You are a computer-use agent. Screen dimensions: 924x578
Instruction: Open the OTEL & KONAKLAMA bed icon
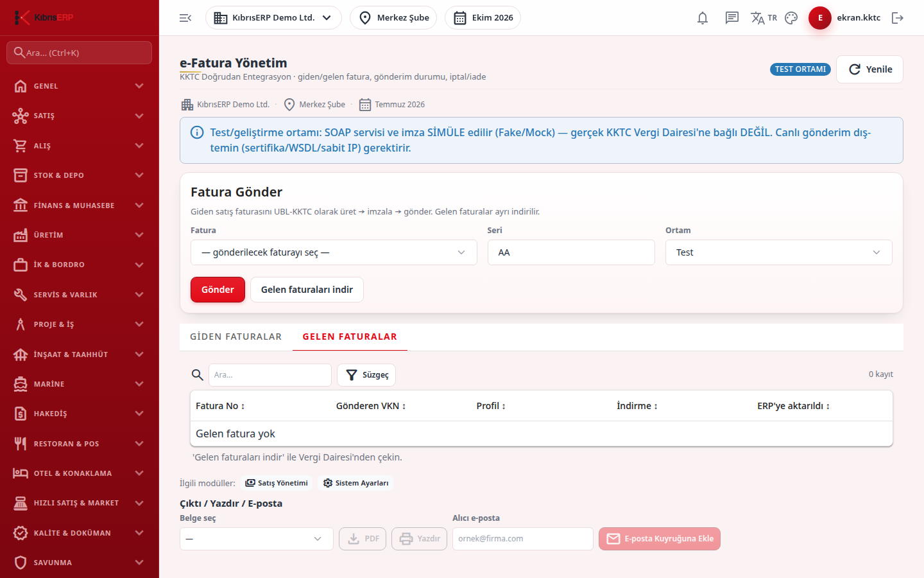(x=21, y=473)
